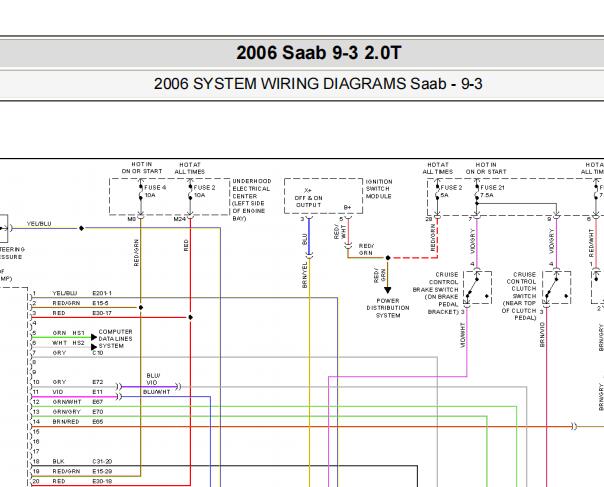This screenshot has width=604, height=487.
Task: Click the 'IGNITION SWITCH MODULE' label
Action: click(x=379, y=189)
